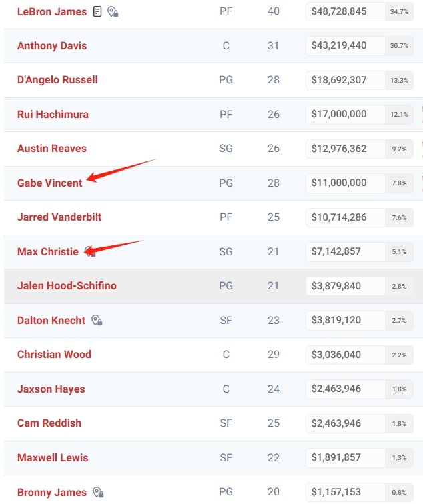423x504 pixels.
Task: Click the tag icon beside Max Christie
Action: pyautogui.click(x=90, y=251)
